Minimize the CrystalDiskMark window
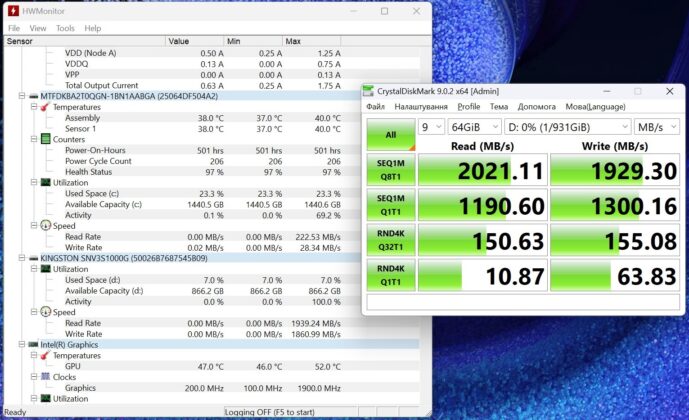This screenshot has width=689, height=420. [607, 91]
